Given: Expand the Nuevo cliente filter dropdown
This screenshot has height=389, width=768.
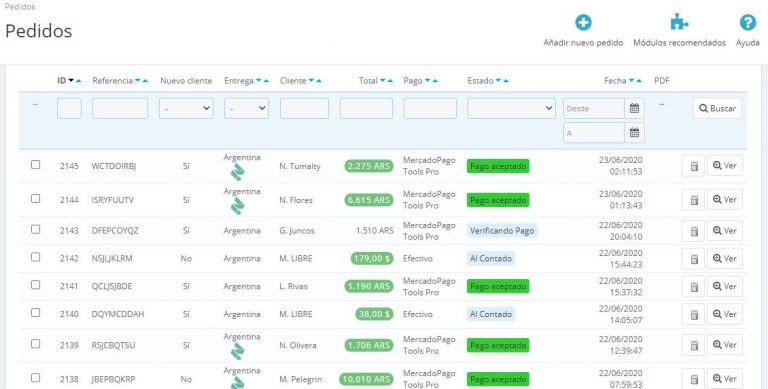Looking at the screenshot, I should (x=186, y=108).
